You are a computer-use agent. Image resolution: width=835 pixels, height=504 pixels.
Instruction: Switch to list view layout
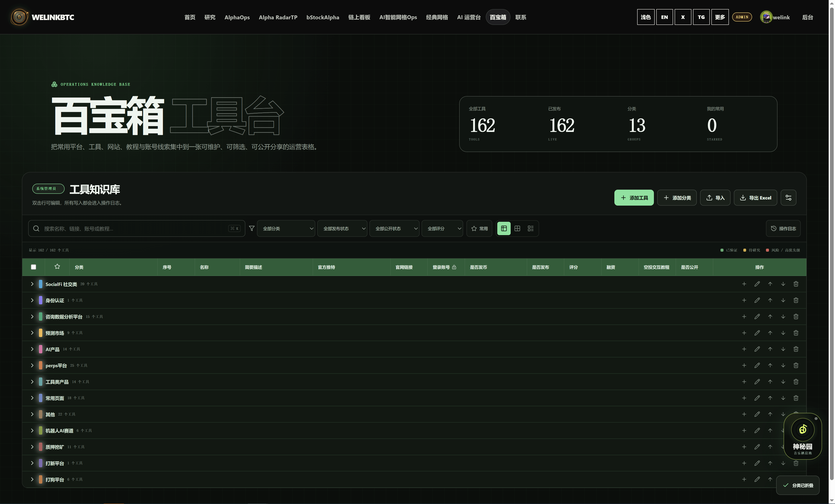click(531, 228)
